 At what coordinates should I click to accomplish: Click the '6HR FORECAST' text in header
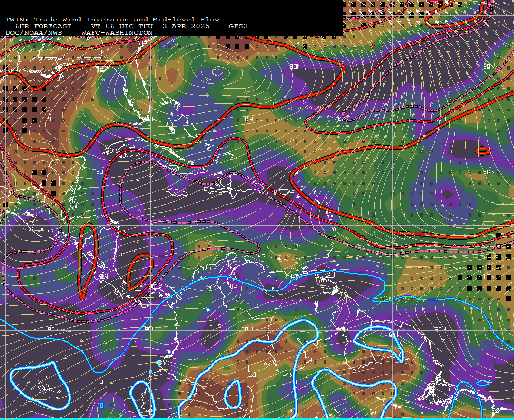coord(43,26)
